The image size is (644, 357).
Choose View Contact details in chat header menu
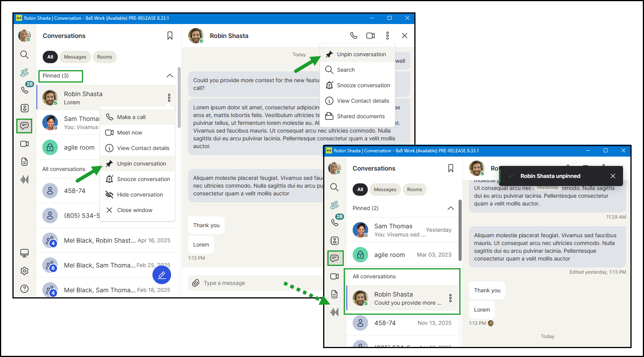point(358,101)
